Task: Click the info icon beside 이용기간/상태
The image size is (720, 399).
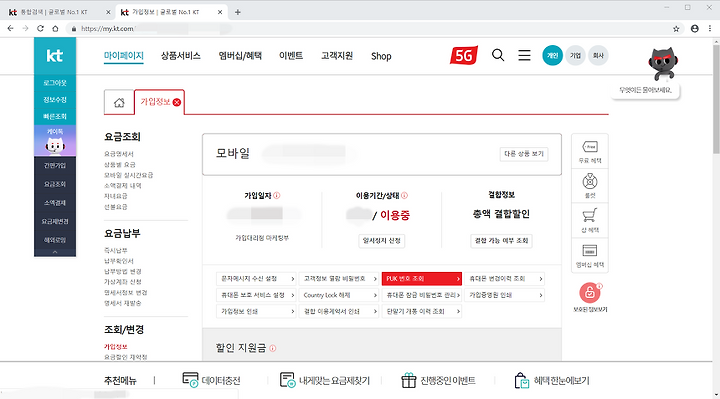Action: (x=404, y=196)
